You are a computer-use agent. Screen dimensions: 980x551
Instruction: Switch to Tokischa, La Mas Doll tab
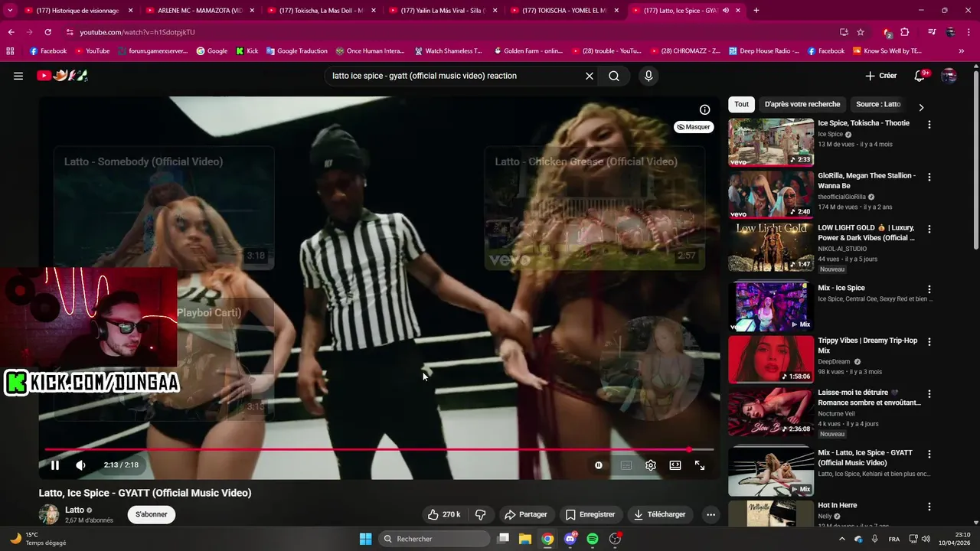pos(321,11)
